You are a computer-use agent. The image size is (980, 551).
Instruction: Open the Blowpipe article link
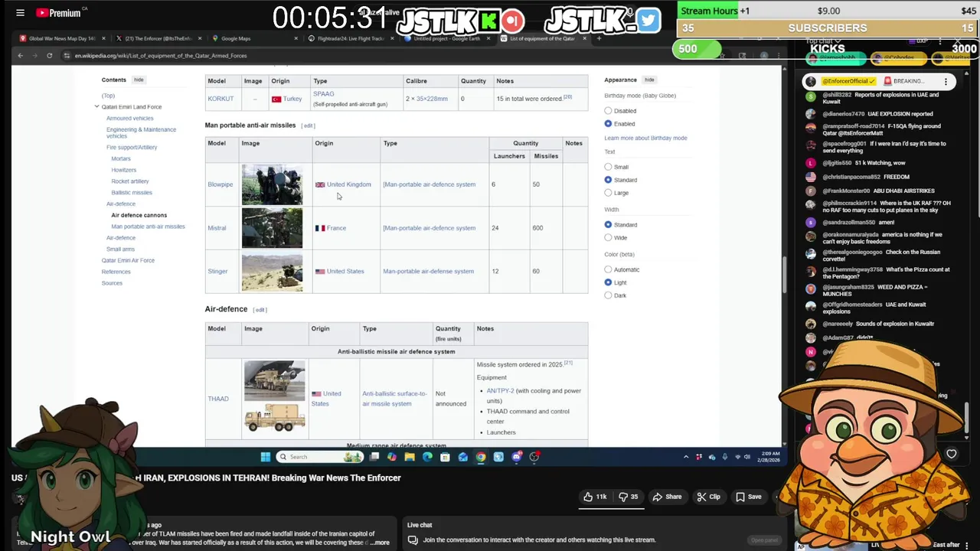click(220, 184)
